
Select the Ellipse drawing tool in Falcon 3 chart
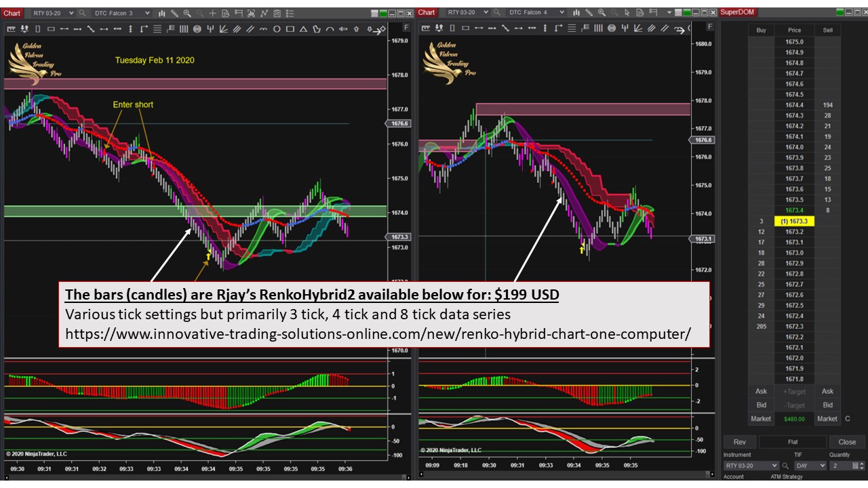[277, 28]
